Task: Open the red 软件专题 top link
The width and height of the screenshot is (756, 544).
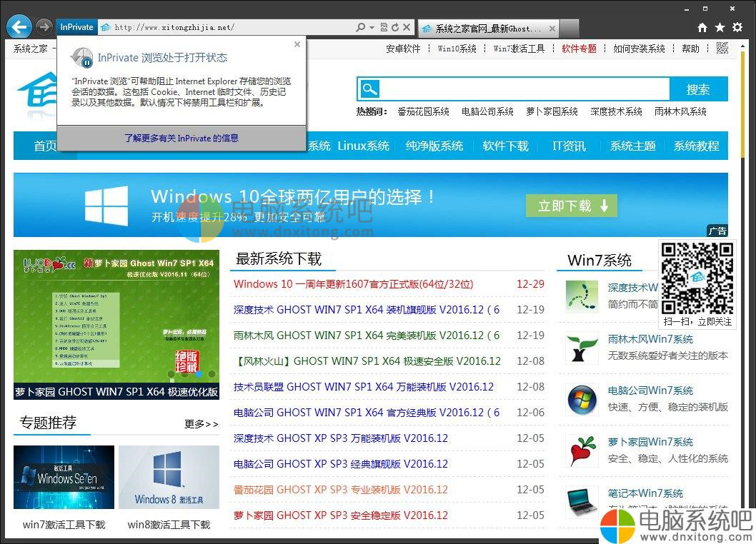Action: 579,49
